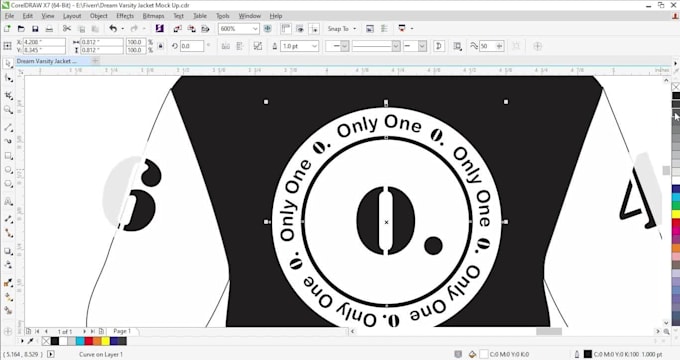
Task: Add a new document tab
Action: (95, 61)
